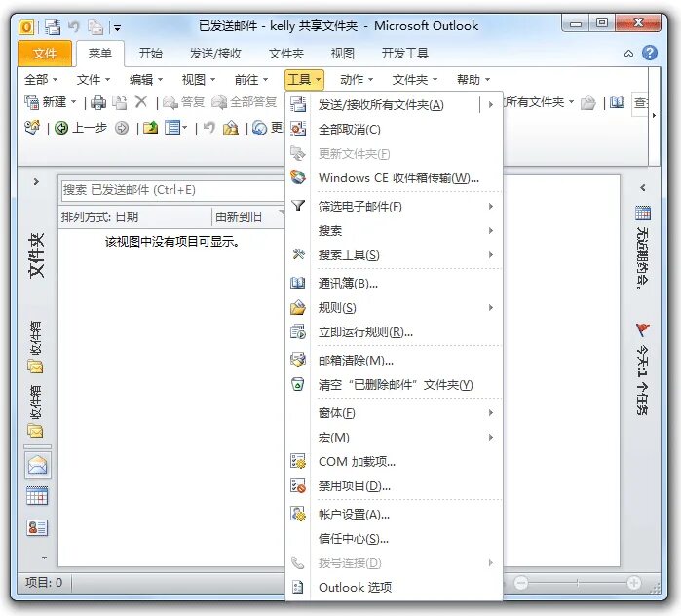The image size is (681, 616).
Task: Open 立即运行规则(R)... menu entry
Action: (x=394, y=332)
